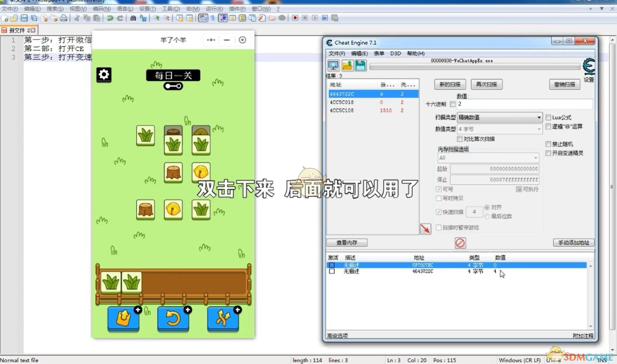The image size is (617, 364).
Task: Open the 帮助(H) menu in Cheat Engine
Action: tap(416, 54)
